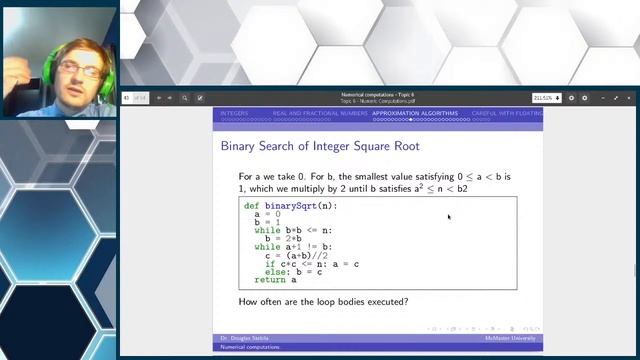
Task: Jump to the CAREFUL WITH FLOATING section
Action: pos(507,113)
